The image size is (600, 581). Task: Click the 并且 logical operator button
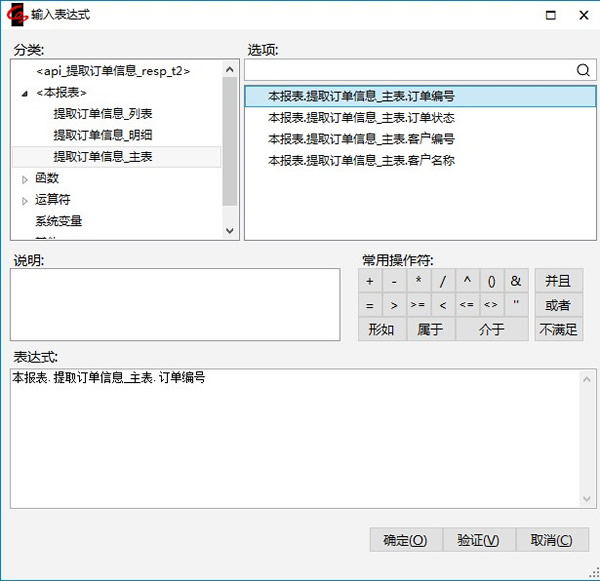(558, 281)
